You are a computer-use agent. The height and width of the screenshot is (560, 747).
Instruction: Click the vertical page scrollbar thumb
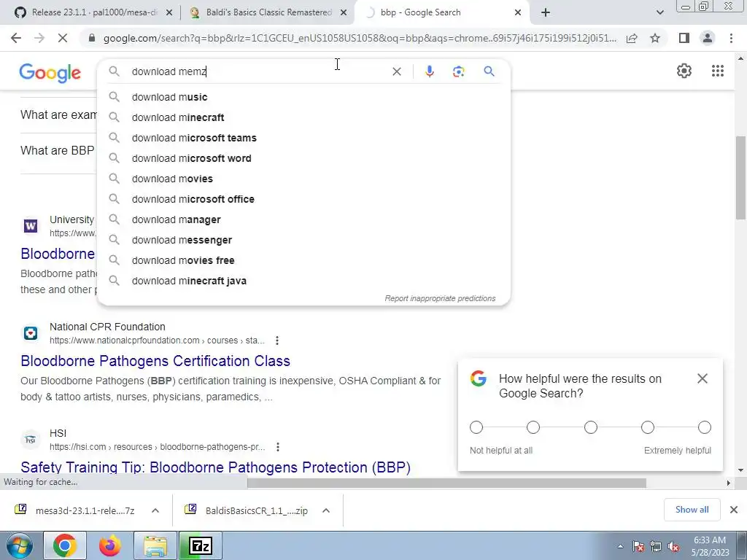click(x=741, y=176)
